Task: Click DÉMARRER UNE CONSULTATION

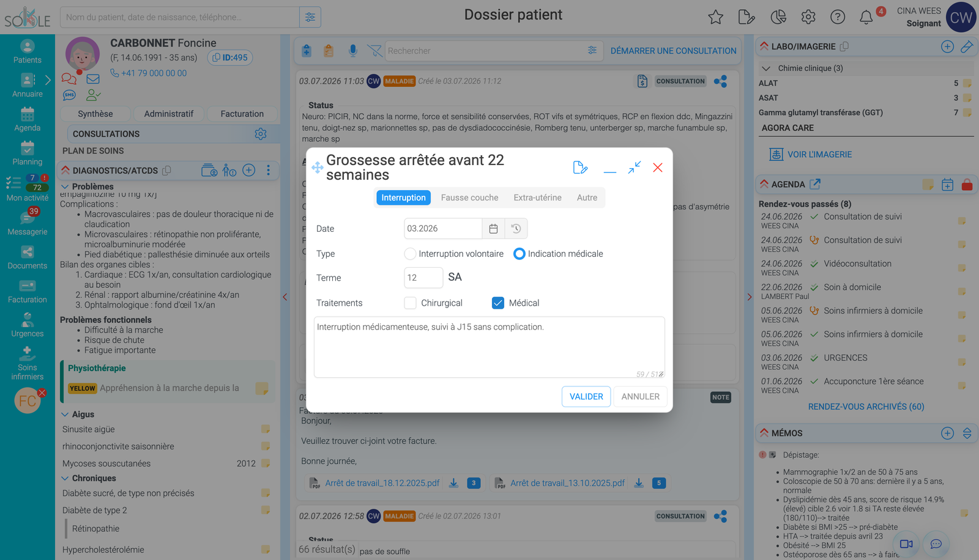Action: pyautogui.click(x=673, y=51)
